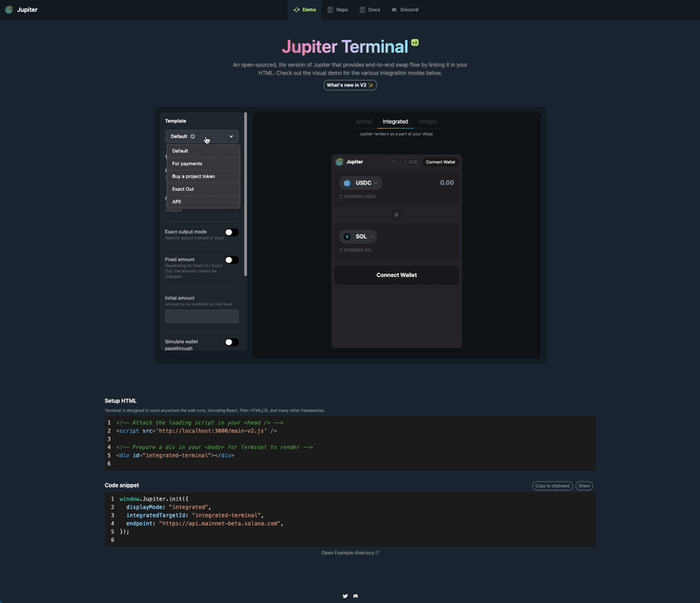
Task: Click the script src line in Setup HTML
Action: (196, 431)
